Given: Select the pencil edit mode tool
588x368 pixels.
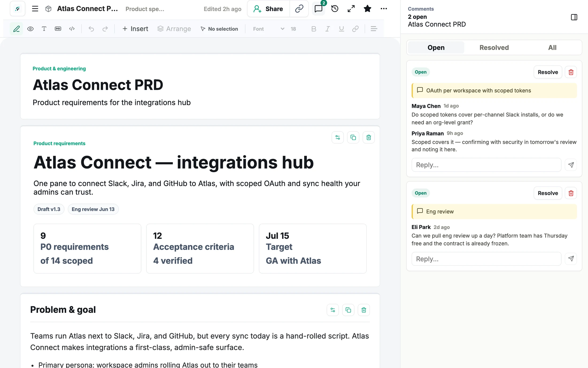Looking at the screenshot, I should (x=16, y=29).
